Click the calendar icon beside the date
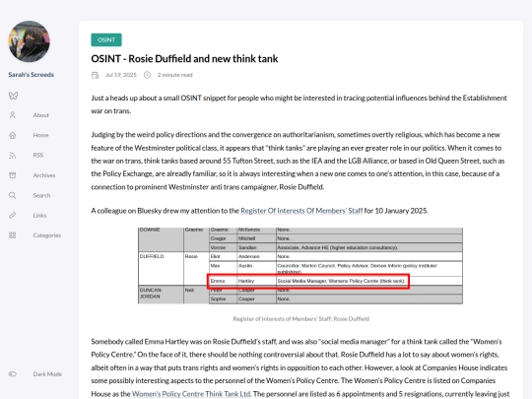This screenshot has width=532, height=399. pyautogui.click(x=96, y=75)
